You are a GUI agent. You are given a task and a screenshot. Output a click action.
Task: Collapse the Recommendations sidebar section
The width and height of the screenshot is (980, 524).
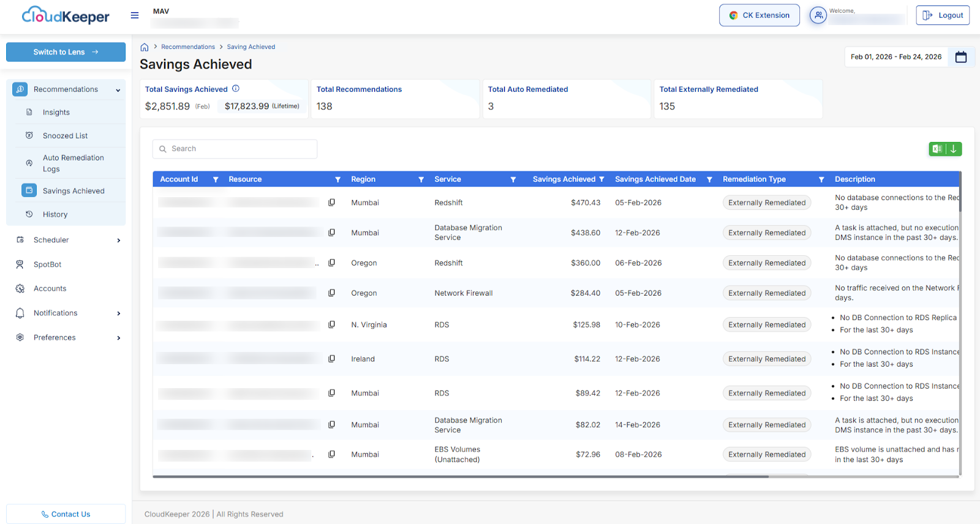point(118,90)
